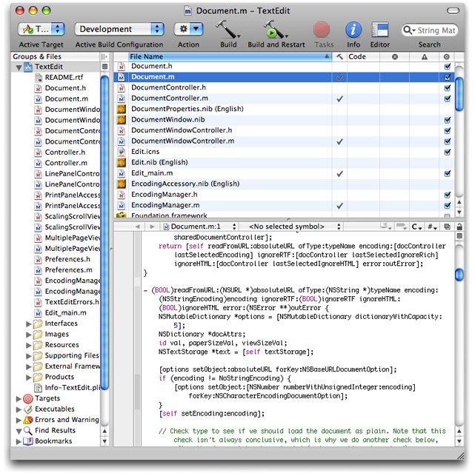The width and height of the screenshot is (475, 476).
Task: Click the Groups & Files vertical scrollbar
Action: [x=105, y=222]
